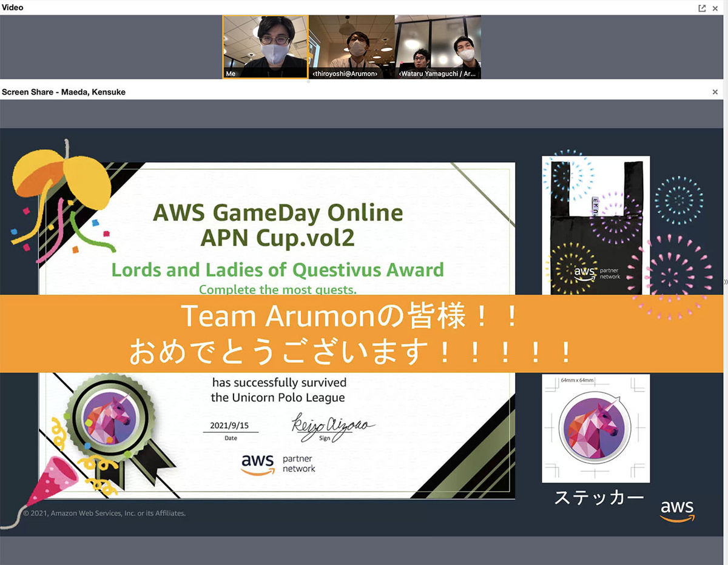The height and width of the screenshot is (565, 728).
Task: Pop out the Video panel
Action: [x=702, y=8]
